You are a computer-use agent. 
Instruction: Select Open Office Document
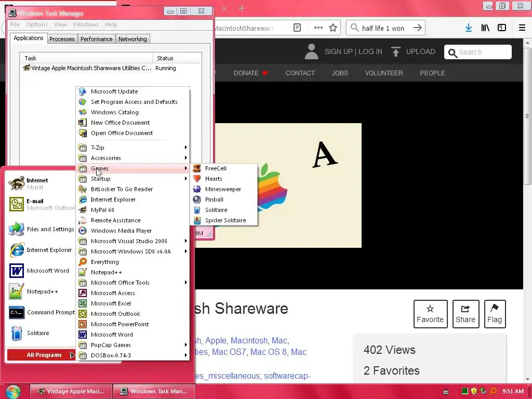(132, 134)
